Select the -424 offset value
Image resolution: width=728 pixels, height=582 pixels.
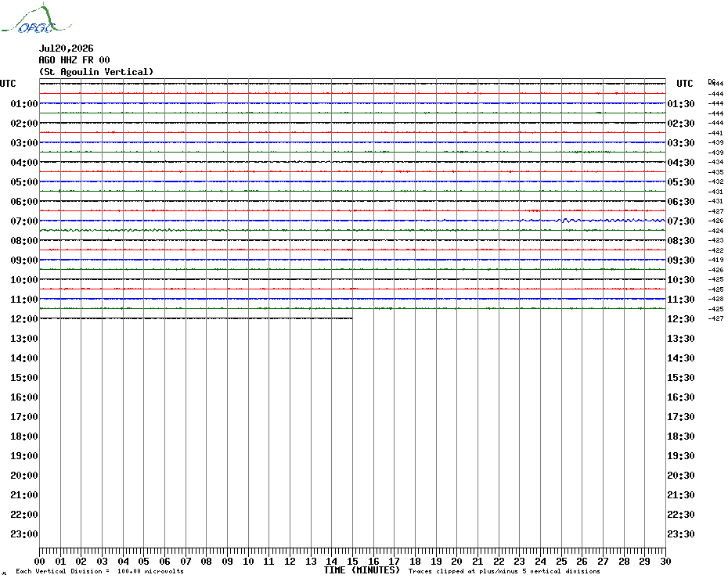(716, 231)
